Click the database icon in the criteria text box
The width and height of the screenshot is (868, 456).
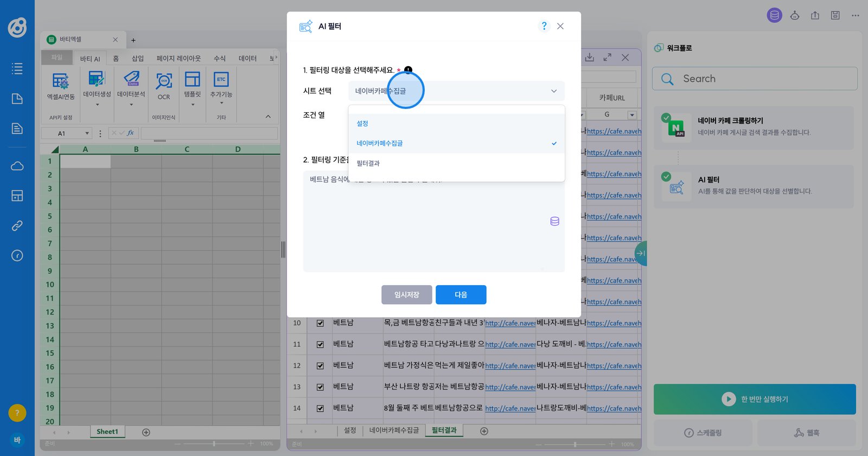[554, 221]
